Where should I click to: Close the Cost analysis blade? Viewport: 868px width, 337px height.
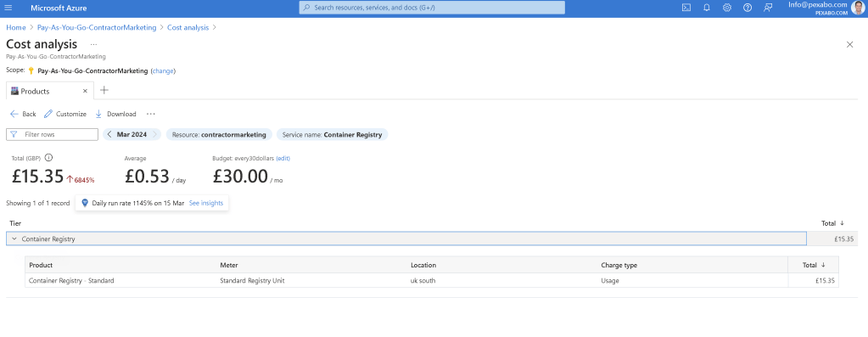[849, 44]
